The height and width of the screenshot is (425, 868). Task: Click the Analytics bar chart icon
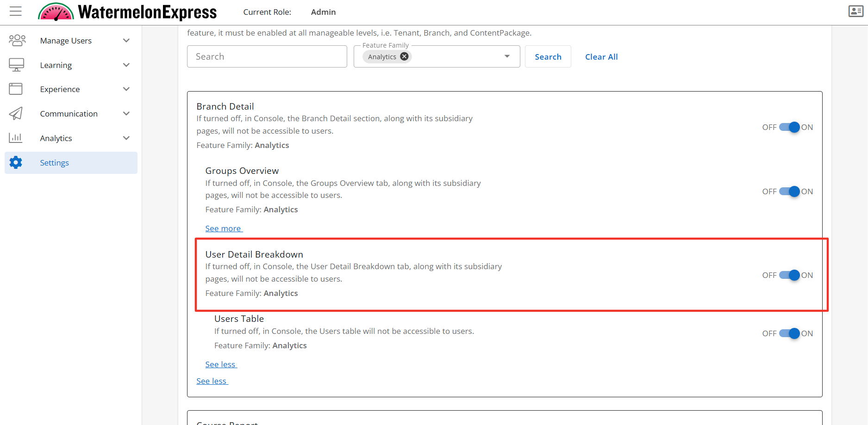pyautogui.click(x=16, y=138)
